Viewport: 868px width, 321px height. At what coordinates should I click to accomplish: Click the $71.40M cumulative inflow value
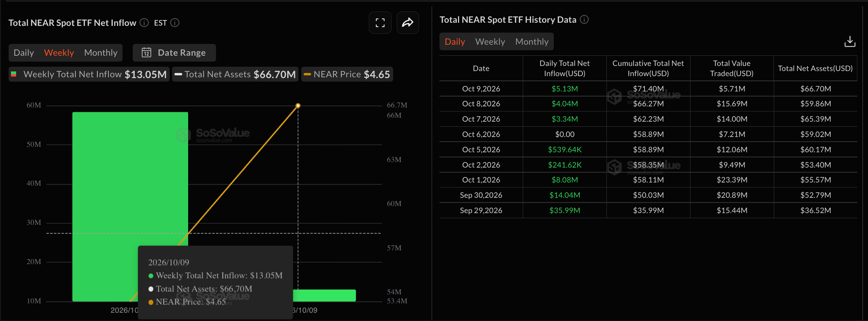tap(648, 89)
